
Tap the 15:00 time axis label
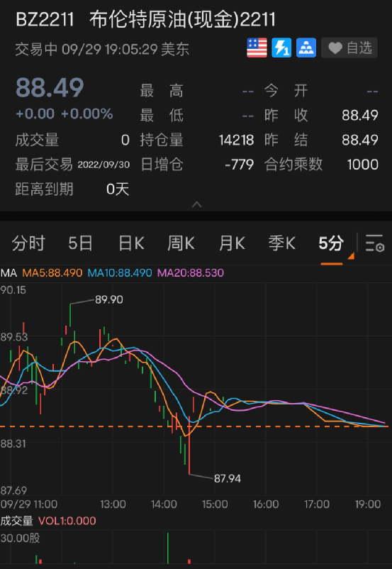click(215, 504)
